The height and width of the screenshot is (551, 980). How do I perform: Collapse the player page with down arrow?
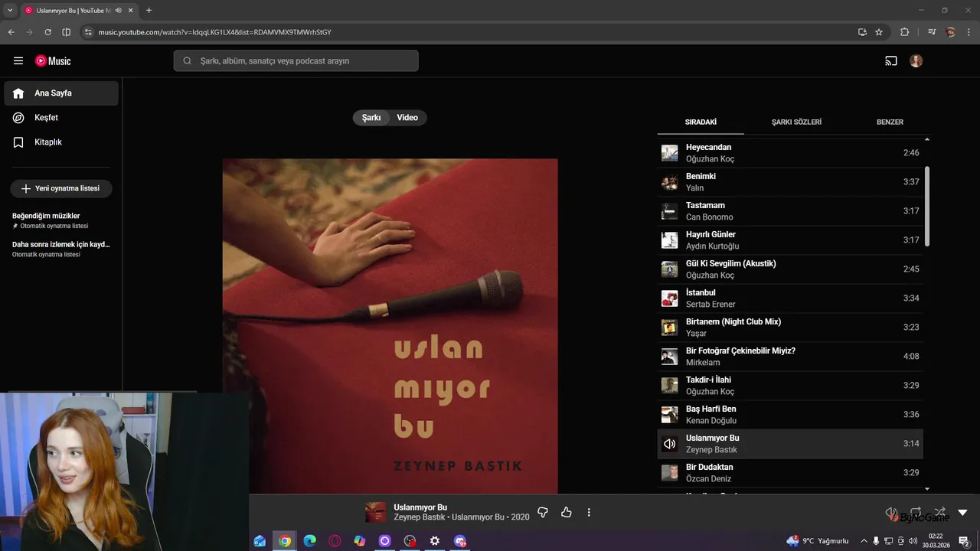[962, 513]
